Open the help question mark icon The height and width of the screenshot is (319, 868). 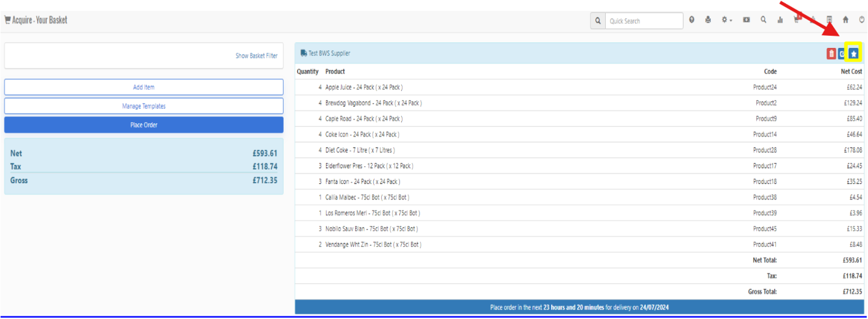tap(692, 20)
